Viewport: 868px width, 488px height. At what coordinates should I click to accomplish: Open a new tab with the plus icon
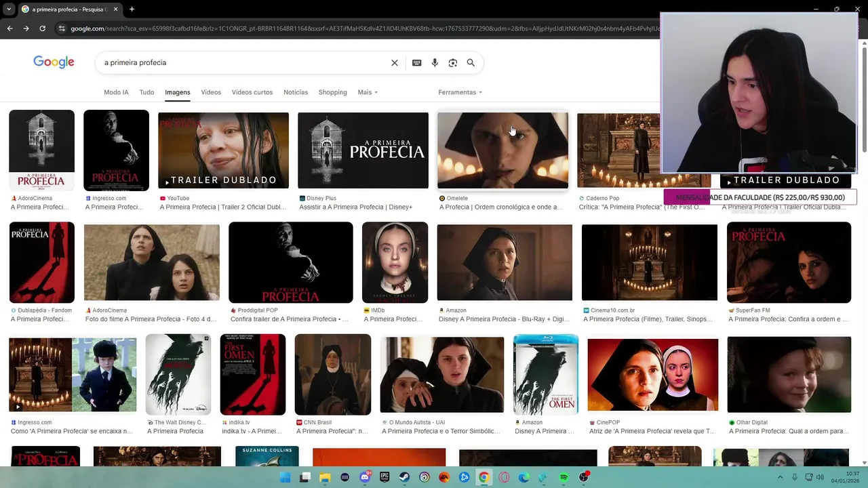coord(132,9)
